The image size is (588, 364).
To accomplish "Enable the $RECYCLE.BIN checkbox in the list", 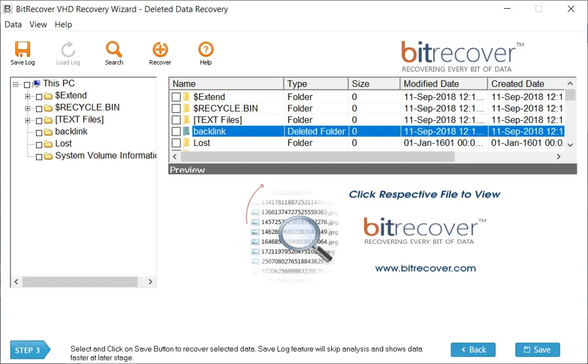I will (176, 108).
